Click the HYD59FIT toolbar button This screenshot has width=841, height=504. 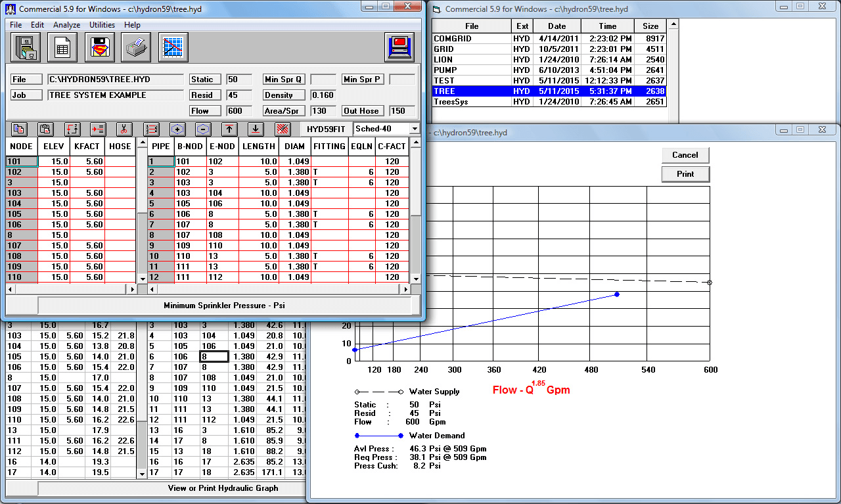[x=327, y=129]
